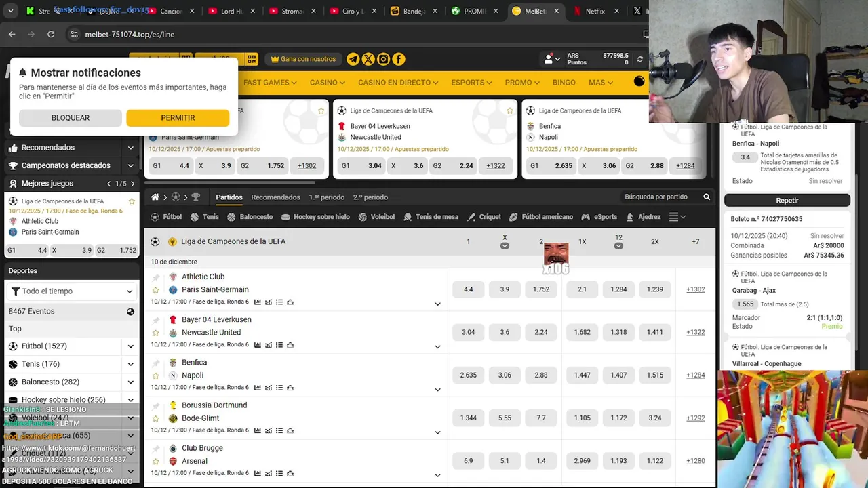The width and height of the screenshot is (868, 488).
Task: Click the Repetir bet button
Action: pyautogui.click(x=787, y=201)
